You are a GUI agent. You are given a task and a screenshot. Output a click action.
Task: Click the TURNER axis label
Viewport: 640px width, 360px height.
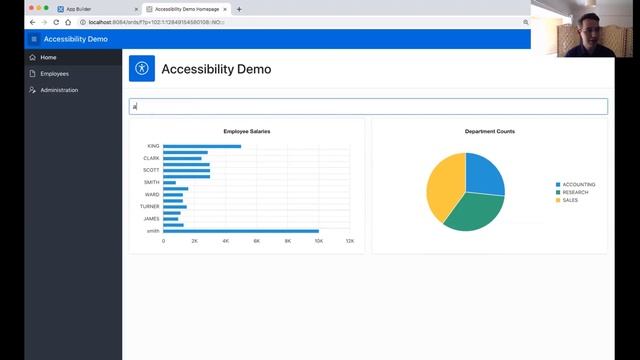[149, 207]
